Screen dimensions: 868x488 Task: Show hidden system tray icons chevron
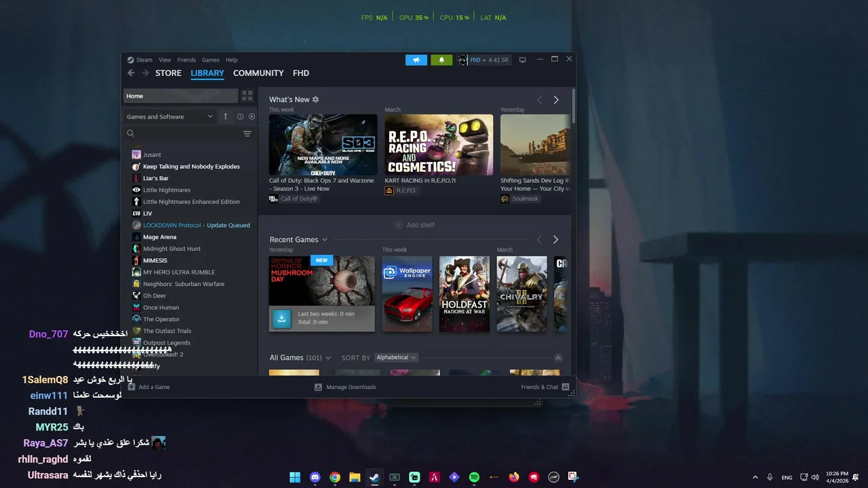coord(755,477)
